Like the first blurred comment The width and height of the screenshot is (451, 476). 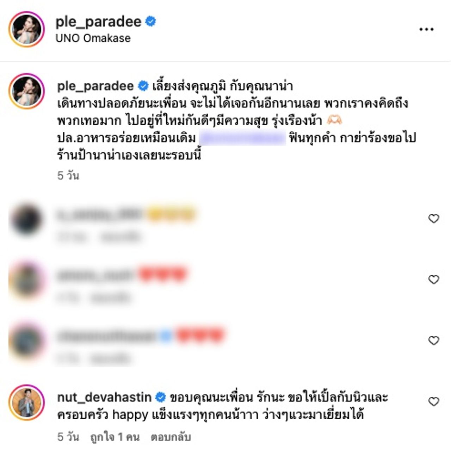(434, 219)
